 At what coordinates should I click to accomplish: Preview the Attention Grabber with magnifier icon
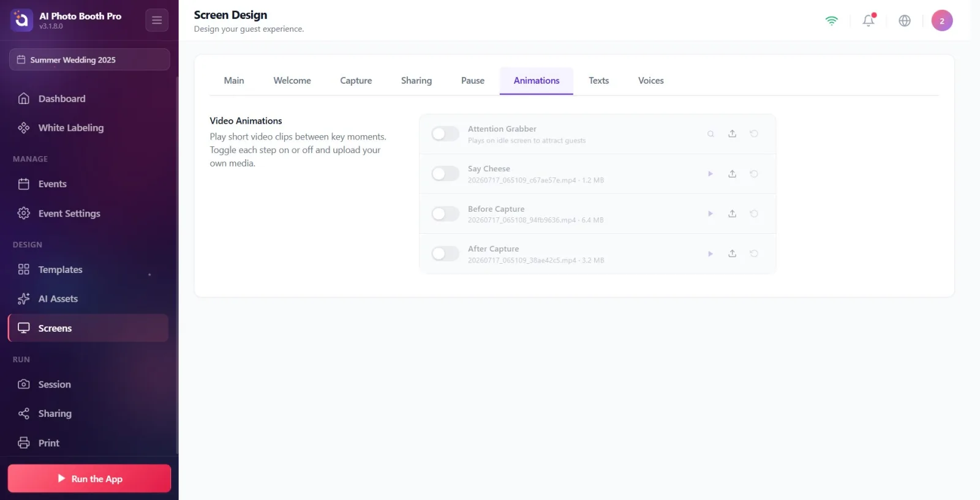tap(710, 133)
